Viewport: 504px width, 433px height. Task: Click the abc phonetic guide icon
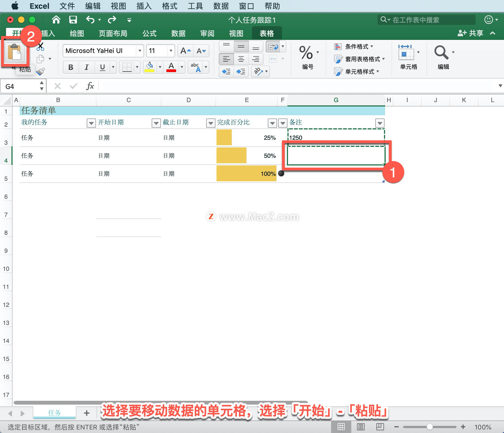point(196,67)
